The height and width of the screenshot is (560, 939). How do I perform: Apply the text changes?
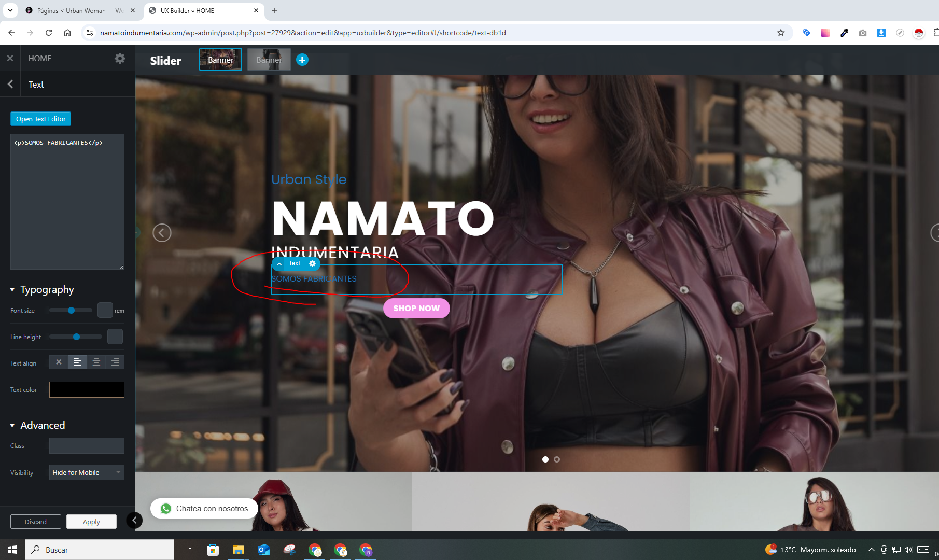(x=91, y=522)
